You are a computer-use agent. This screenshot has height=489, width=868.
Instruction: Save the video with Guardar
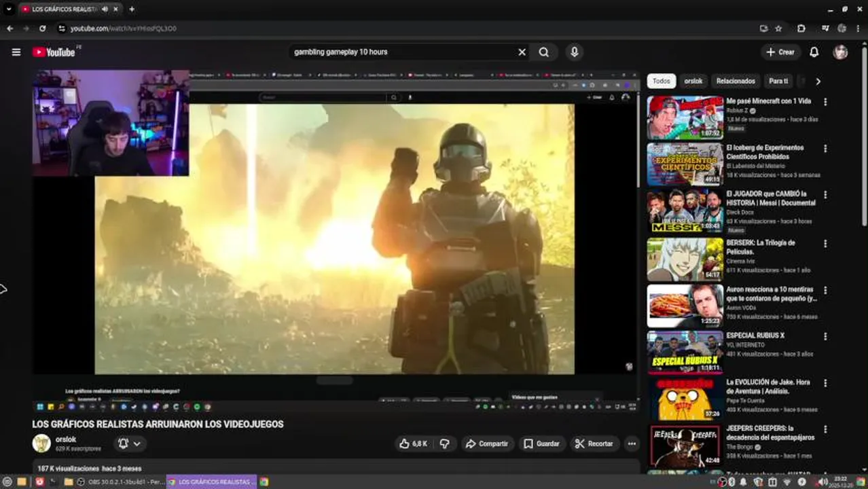542,443
